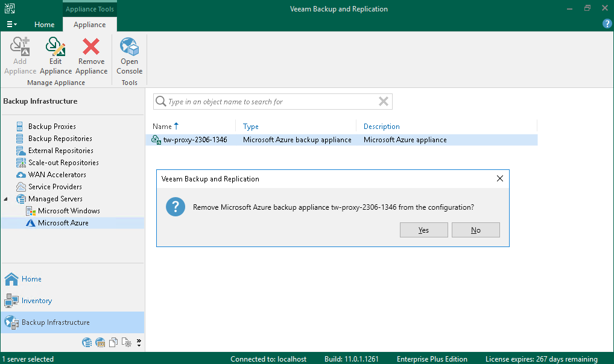
Task: Clear the search box with the X icon
Action: (384, 101)
